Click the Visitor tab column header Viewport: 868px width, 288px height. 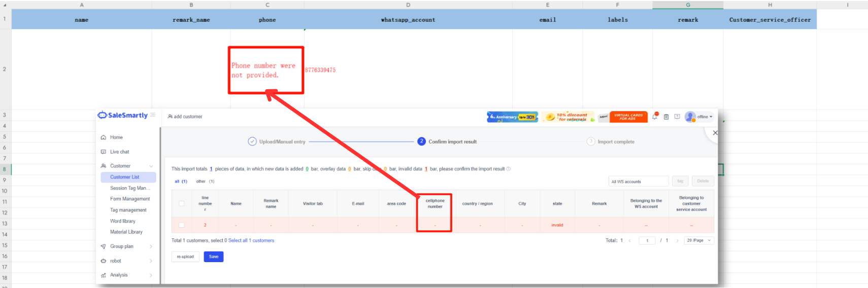(x=313, y=204)
